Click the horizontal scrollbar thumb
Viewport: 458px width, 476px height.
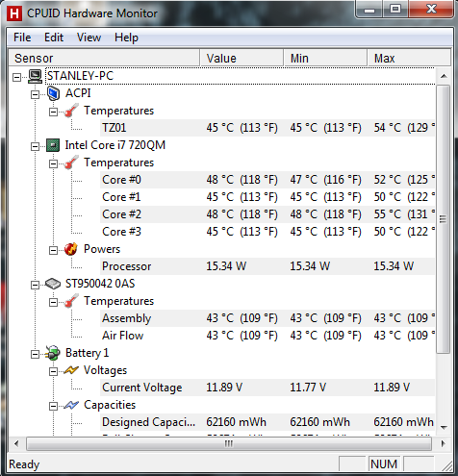pos(229,444)
